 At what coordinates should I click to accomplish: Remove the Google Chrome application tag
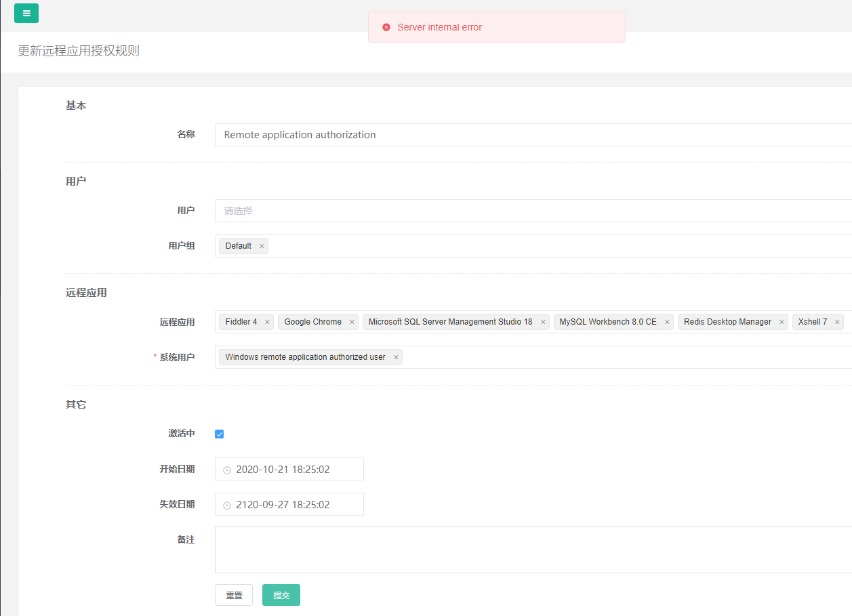point(351,321)
